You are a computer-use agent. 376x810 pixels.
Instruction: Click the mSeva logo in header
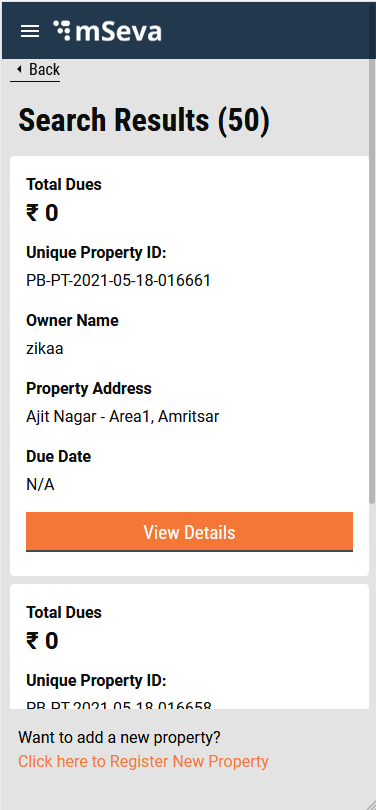(x=107, y=31)
